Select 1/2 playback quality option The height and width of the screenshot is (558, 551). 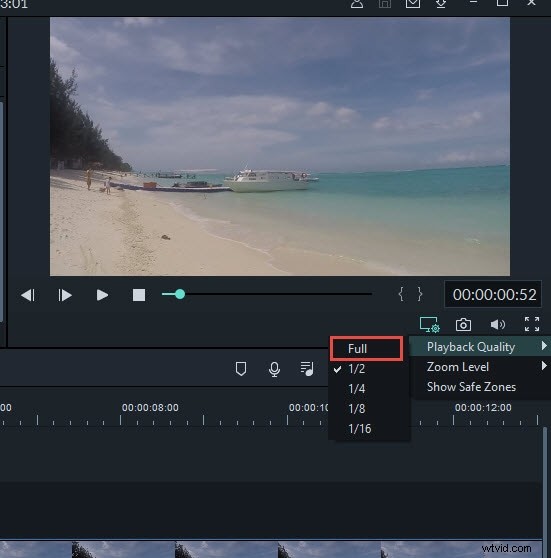(369, 369)
